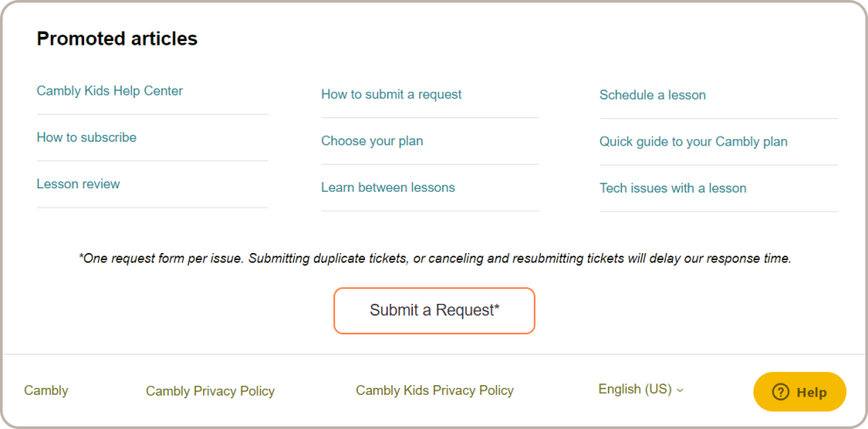Open the How to subscribe article

tap(87, 137)
